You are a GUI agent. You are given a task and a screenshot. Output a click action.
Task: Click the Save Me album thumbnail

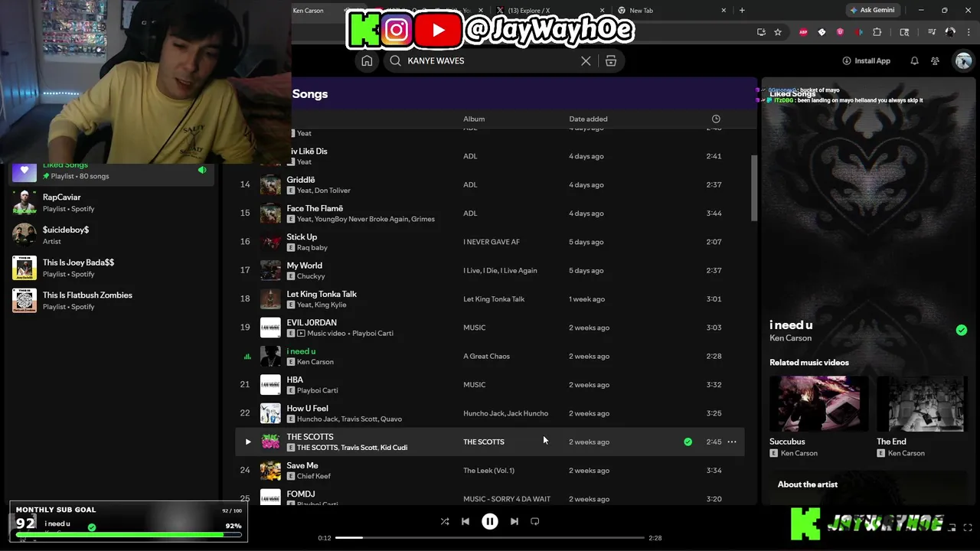pos(270,471)
